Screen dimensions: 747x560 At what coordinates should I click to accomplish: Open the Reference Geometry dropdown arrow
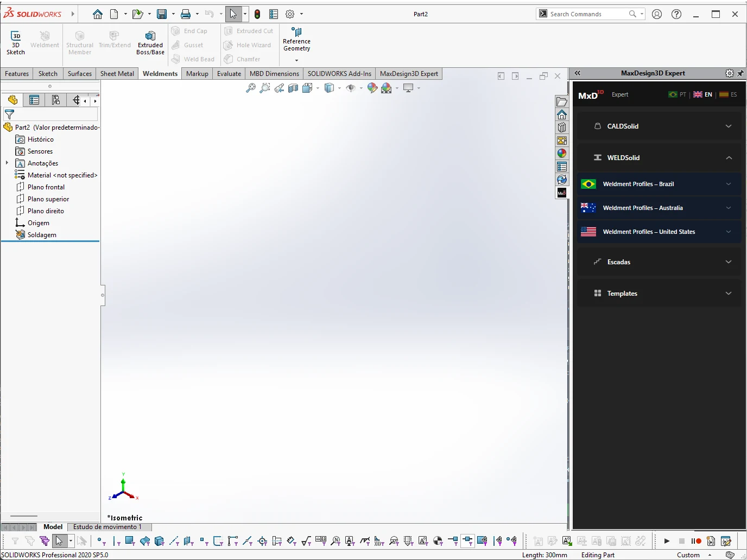pos(296,60)
